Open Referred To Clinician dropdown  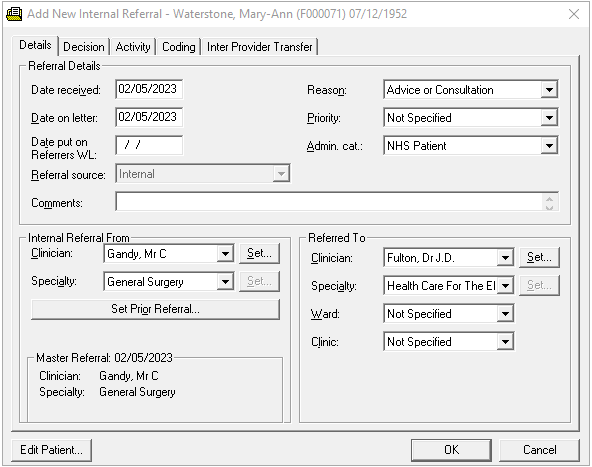505,258
